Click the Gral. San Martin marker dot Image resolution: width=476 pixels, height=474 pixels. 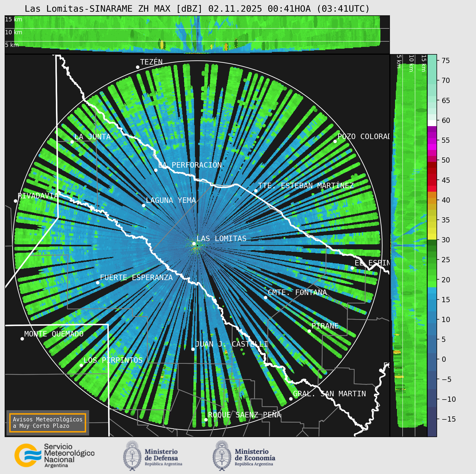(x=291, y=399)
